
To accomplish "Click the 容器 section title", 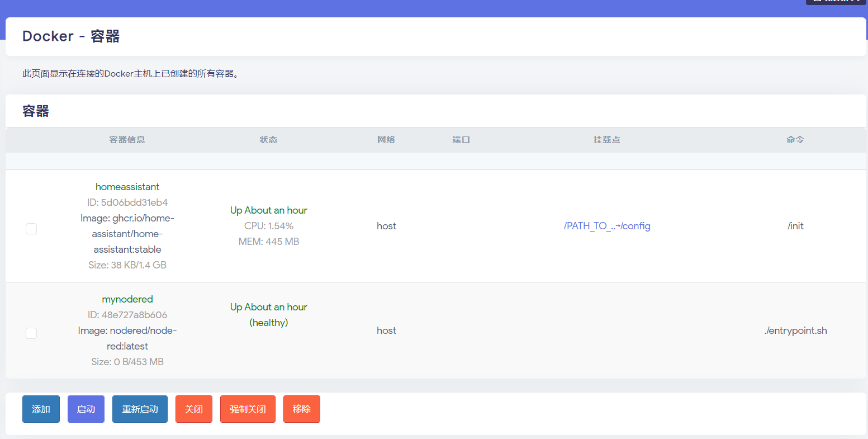I will (35, 111).
